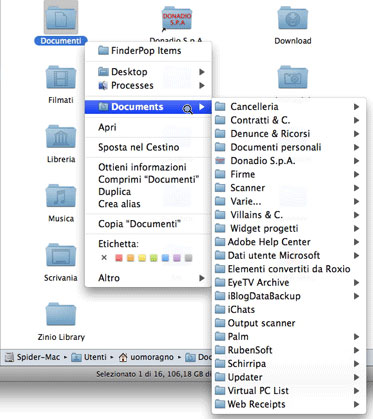
Task: Apply the blue label color
Action: pyautogui.click(x=165, y=258)
